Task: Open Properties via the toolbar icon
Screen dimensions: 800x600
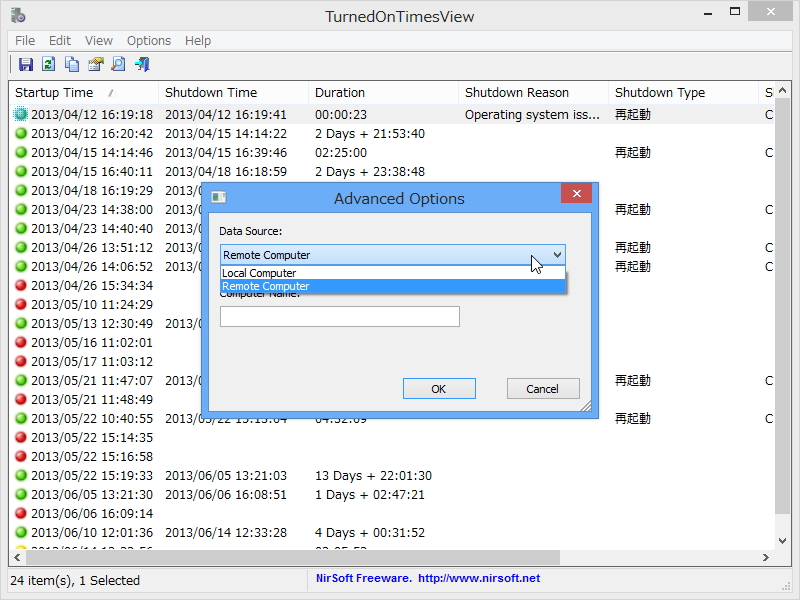Action: tap(95, 64)
